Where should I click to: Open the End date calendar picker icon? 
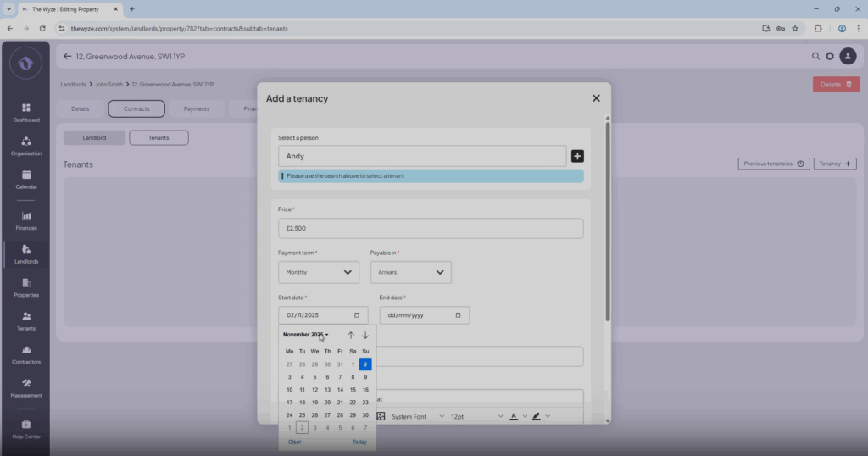click(x=459, y=315)
